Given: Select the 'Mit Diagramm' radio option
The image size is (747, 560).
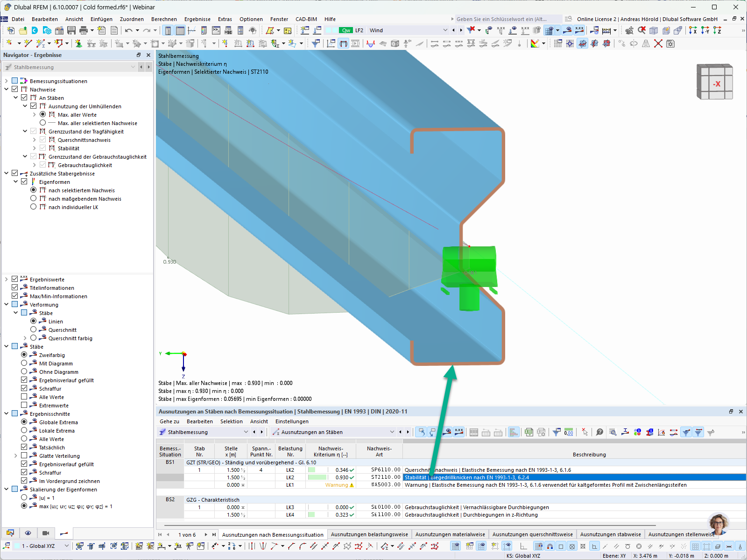Looking at the screenshot, I should 24,363.
